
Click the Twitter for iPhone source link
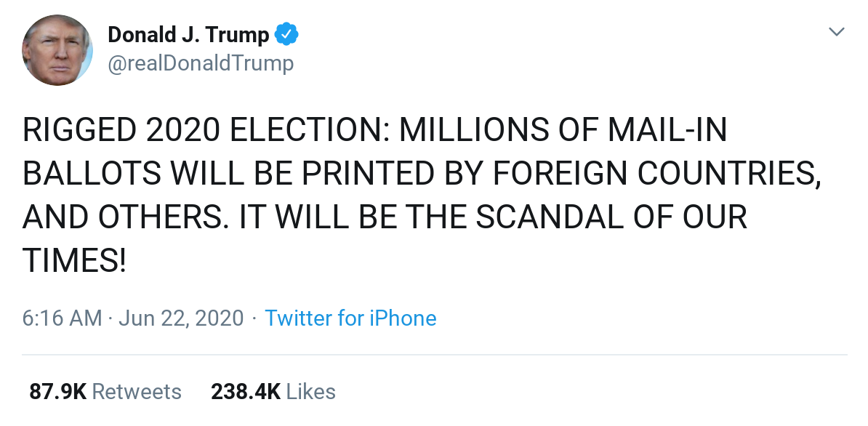coord(350,318)
